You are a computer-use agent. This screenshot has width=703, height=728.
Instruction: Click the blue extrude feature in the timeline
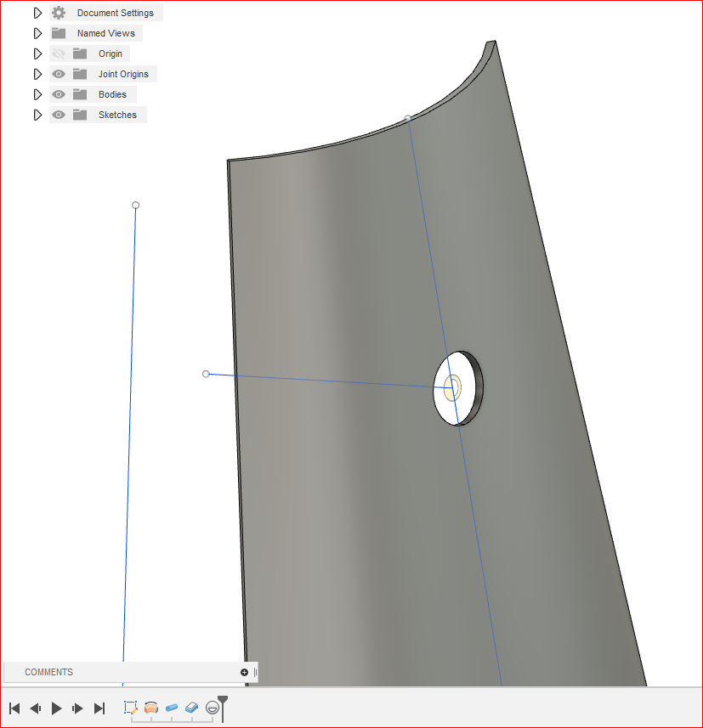(x=171, y=707)
